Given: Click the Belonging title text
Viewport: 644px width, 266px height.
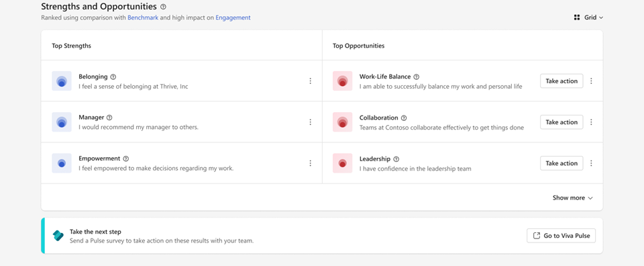Looking at the screenshot, I should pyautogui.click(x=93, y=77).
